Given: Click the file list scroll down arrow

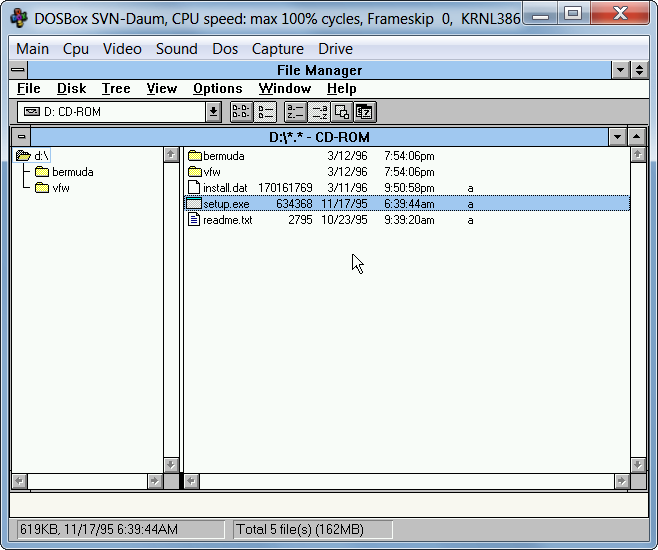Looking at the screenshot, I should coord(637,465).
